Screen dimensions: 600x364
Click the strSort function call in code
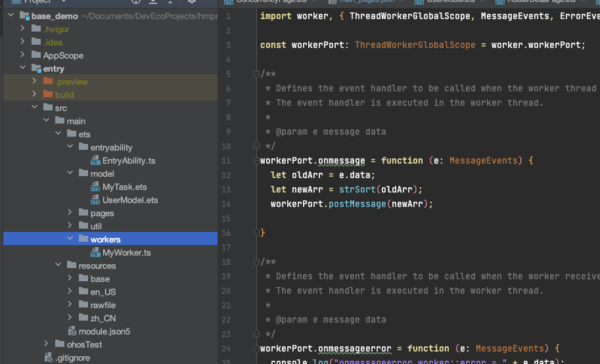[x=358, y=189]
